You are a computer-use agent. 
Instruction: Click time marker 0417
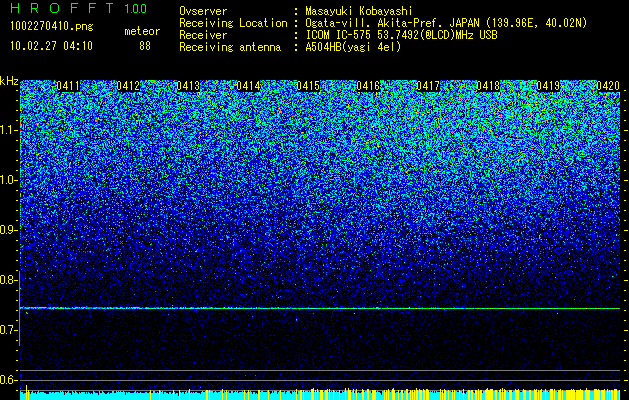pos(428,86)
